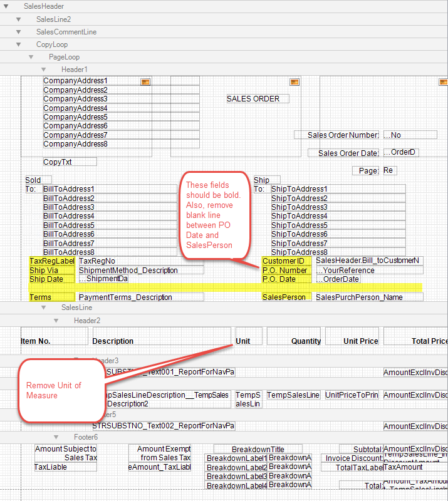Collapse the SalesLine2 section
The image size is (448, 501).
19,19
